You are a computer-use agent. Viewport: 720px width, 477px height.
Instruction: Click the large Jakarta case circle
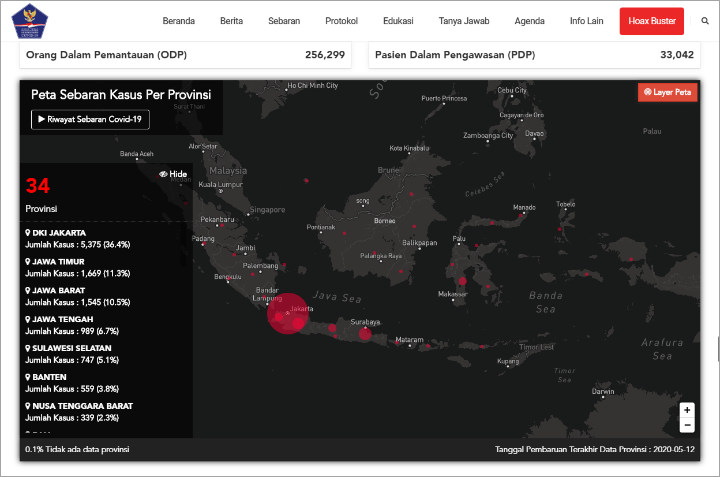[x=288, y=314]
